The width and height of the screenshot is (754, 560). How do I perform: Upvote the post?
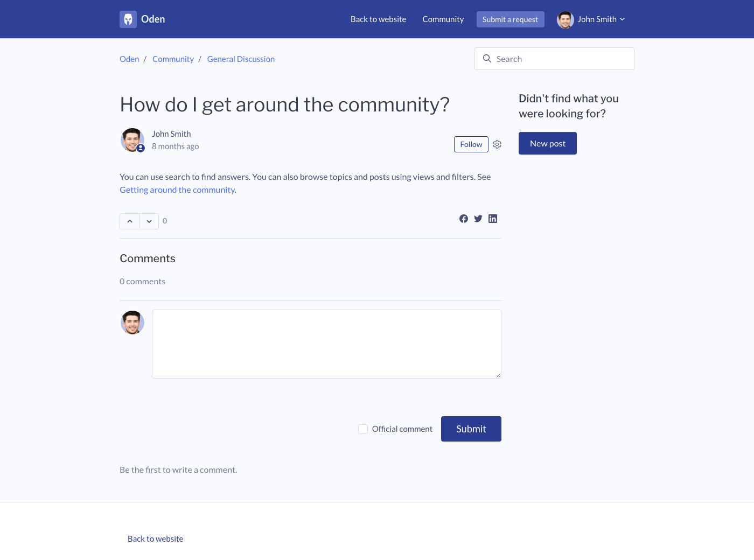click(x=130, y=221)
